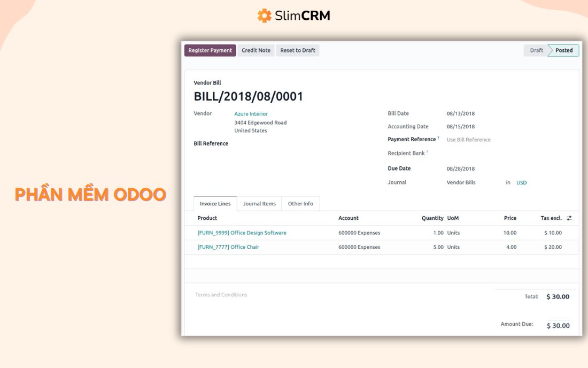
Task: Click the UoM column header
Action: click(x=453, y=218)
